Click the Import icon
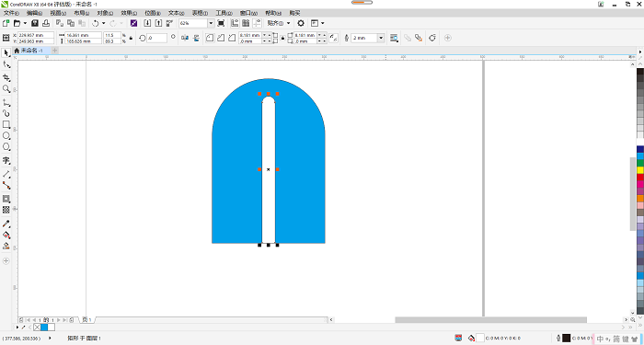This screenshot has width=644, height=345. coord(147,23)
